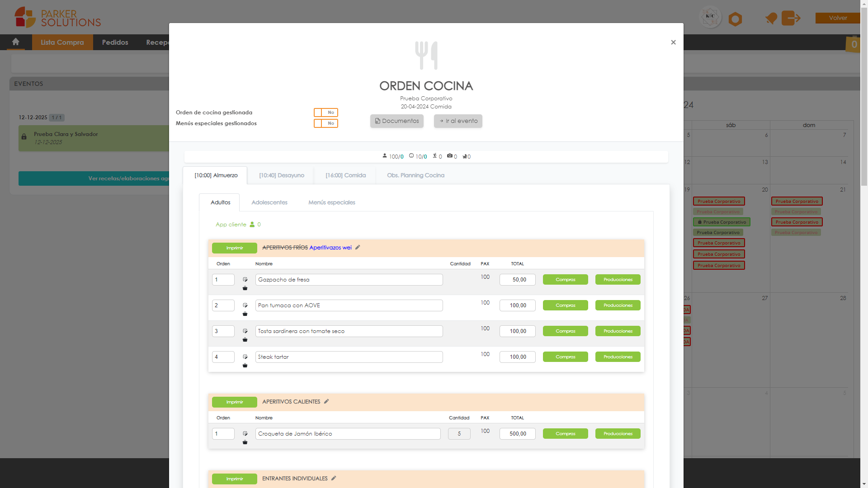The image size is (868, 488).
Task: Click the Documentos button
Action: [x=396, y=121]
